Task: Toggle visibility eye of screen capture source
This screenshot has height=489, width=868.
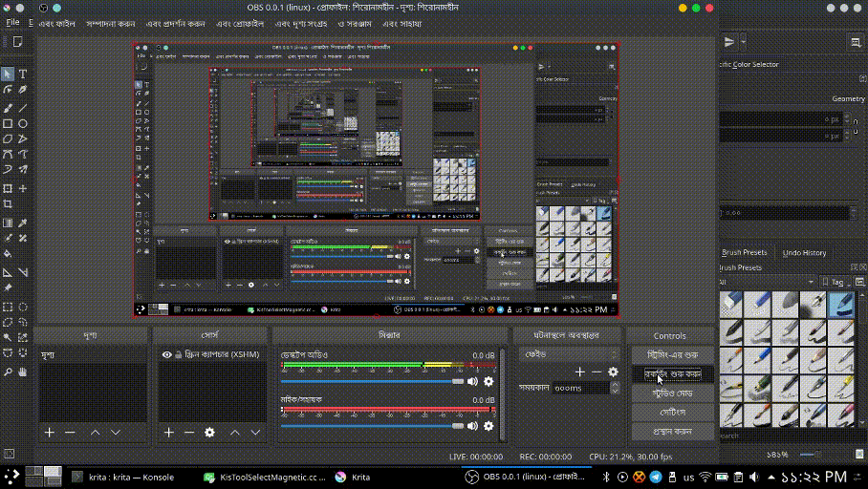Action: [166, 354]
